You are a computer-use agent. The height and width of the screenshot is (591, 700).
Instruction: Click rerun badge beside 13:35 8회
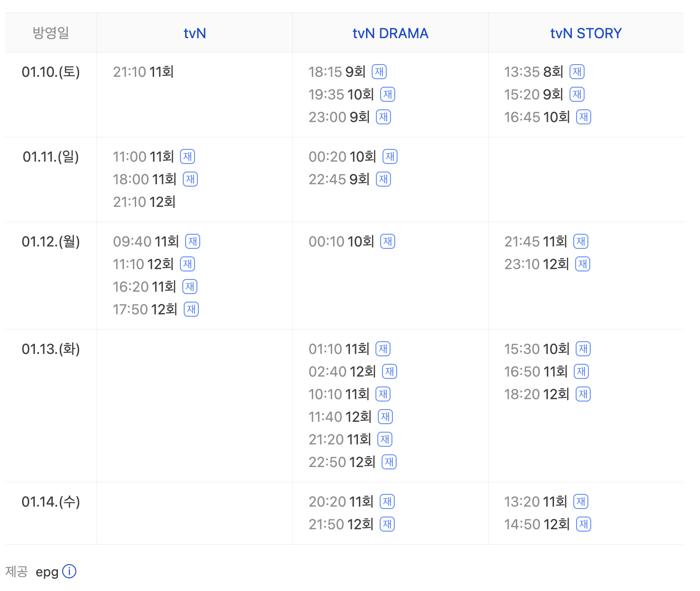577,72
